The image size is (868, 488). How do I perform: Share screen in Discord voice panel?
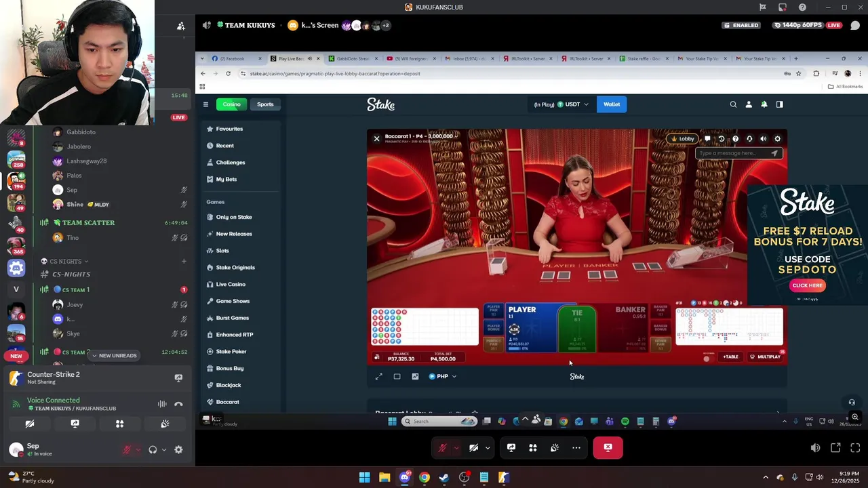[75, 424]
